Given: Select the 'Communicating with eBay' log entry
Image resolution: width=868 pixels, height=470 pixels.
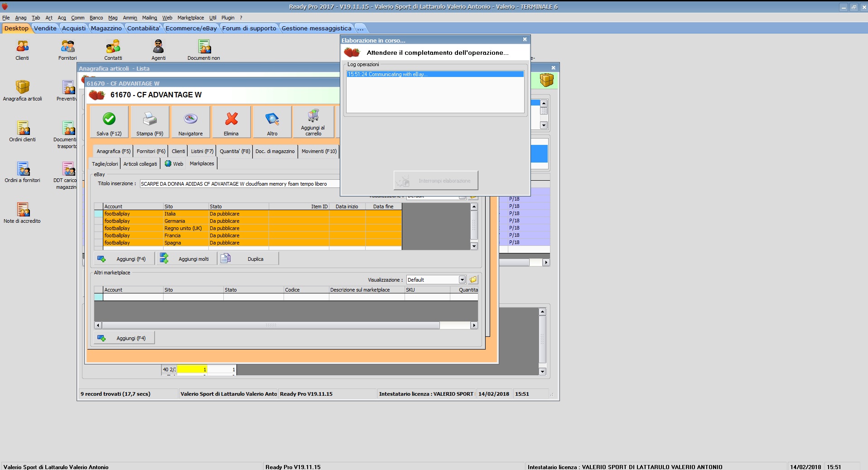Looking at the screenshot, I should click(x=435, y=74).
